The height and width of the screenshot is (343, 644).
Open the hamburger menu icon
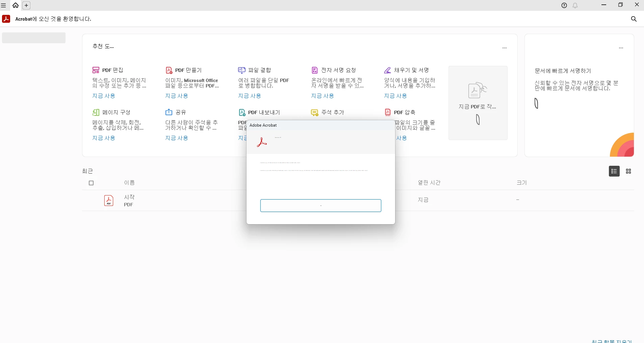(3, 5)
